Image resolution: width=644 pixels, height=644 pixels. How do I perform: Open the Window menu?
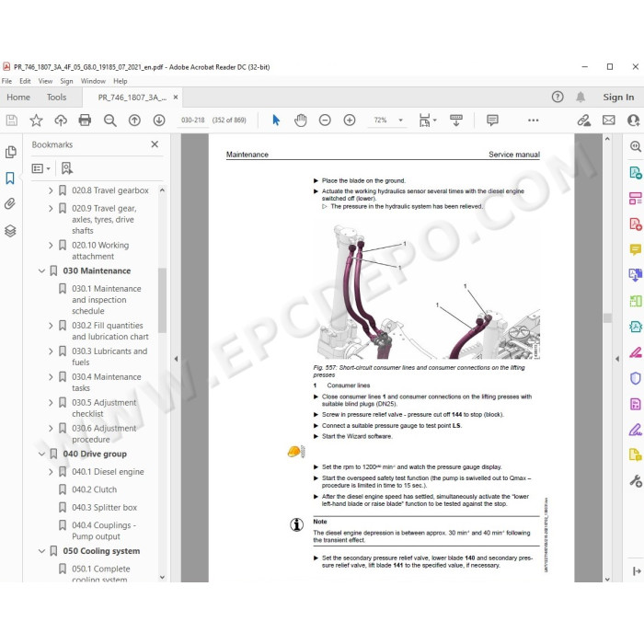point(93,81)
